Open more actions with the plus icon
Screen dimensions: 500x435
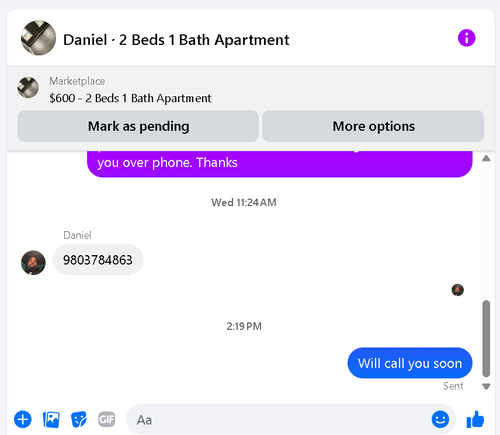pos(23,419)
